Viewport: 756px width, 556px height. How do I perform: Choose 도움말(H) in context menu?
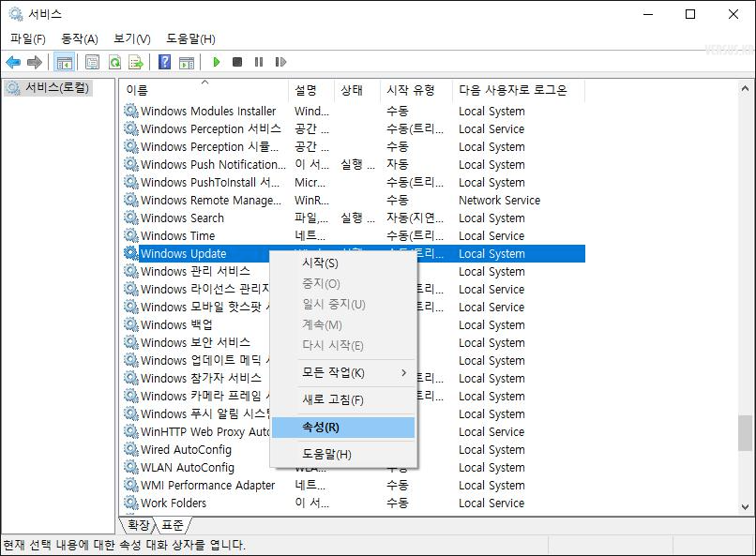[343, 455]
